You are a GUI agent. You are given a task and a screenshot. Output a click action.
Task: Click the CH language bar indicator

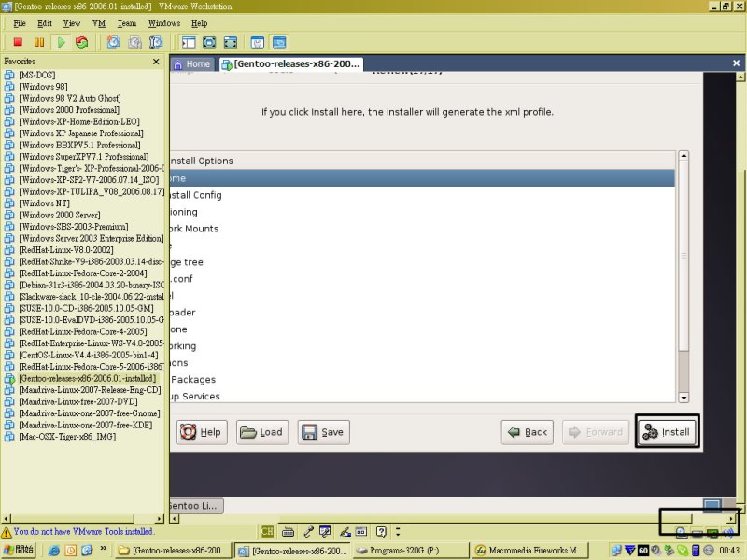pos(267,531)
